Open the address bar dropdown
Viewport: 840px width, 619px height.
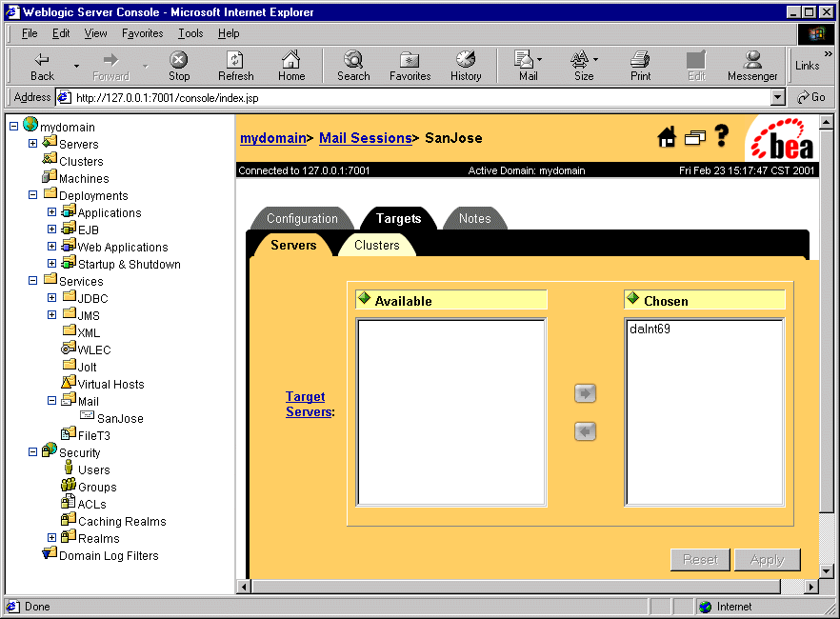(778, 97)
